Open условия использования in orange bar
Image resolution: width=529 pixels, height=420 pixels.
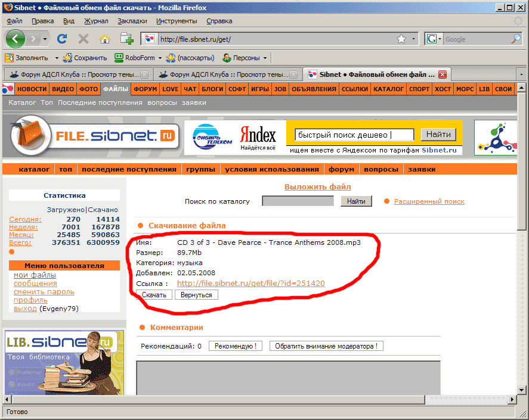(272, 169)
